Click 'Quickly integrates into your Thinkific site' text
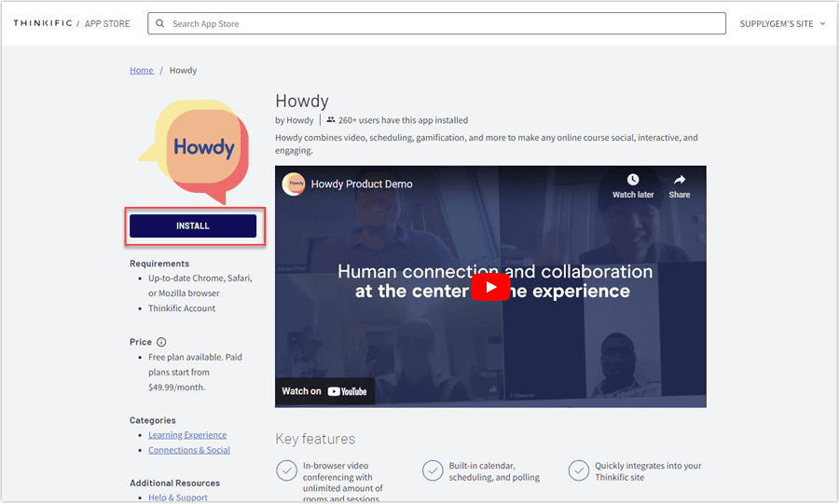The image size is (840, 504). (x=648, y=471)
